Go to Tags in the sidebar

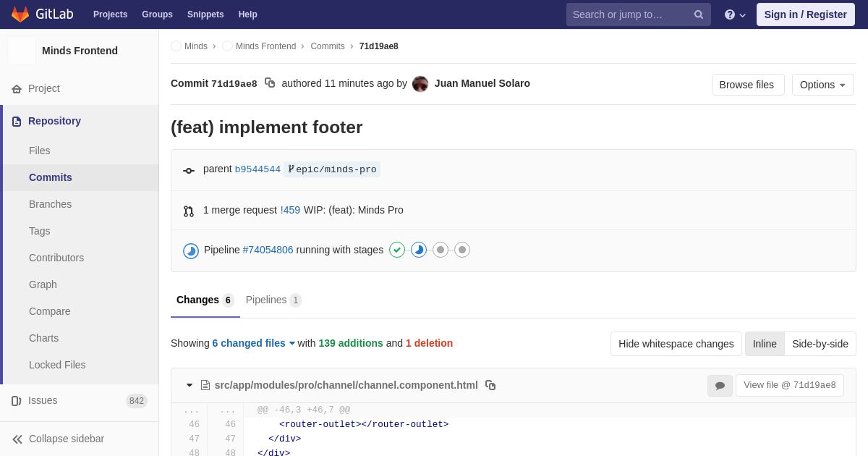click(40, 231)
